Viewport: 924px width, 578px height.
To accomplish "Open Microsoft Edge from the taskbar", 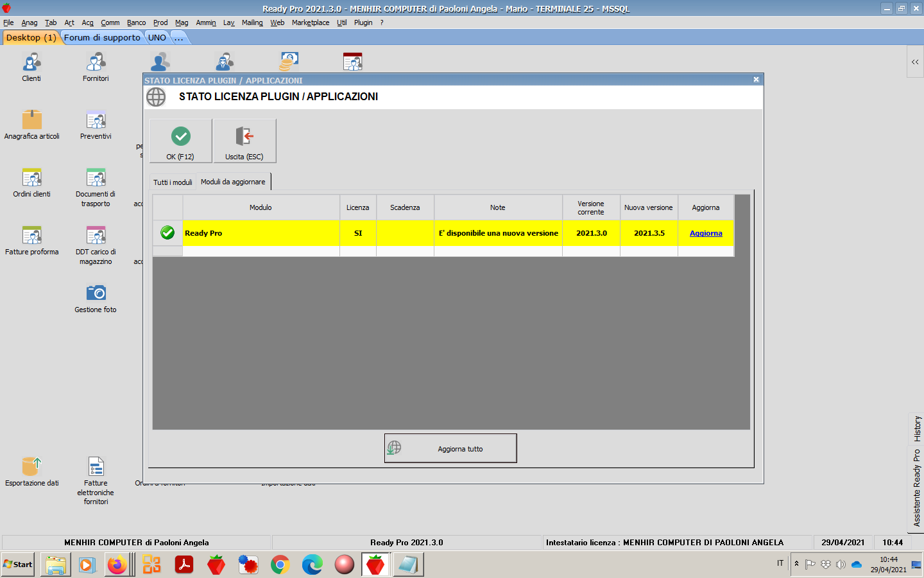I will pos(312,565).
